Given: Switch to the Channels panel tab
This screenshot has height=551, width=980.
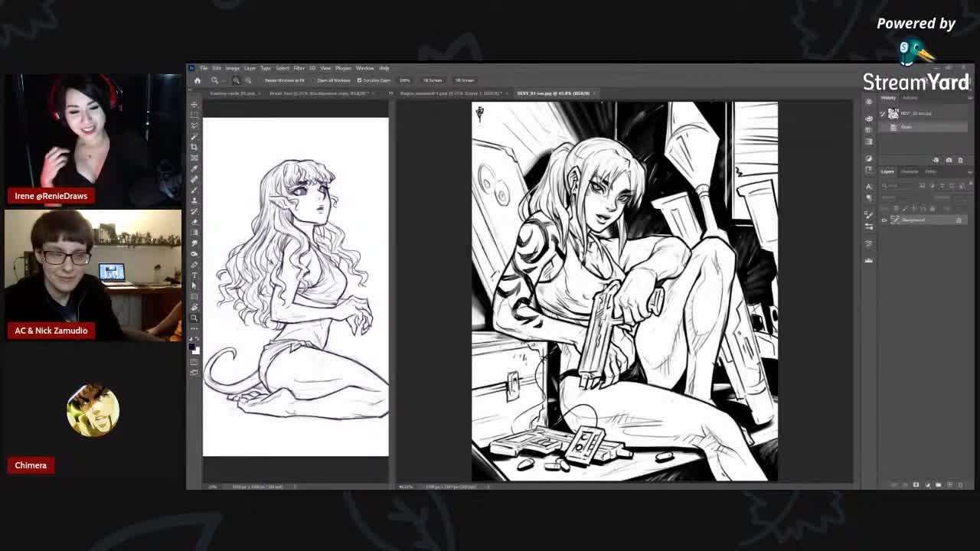Looking at the screenshot, I should point(910,171).
